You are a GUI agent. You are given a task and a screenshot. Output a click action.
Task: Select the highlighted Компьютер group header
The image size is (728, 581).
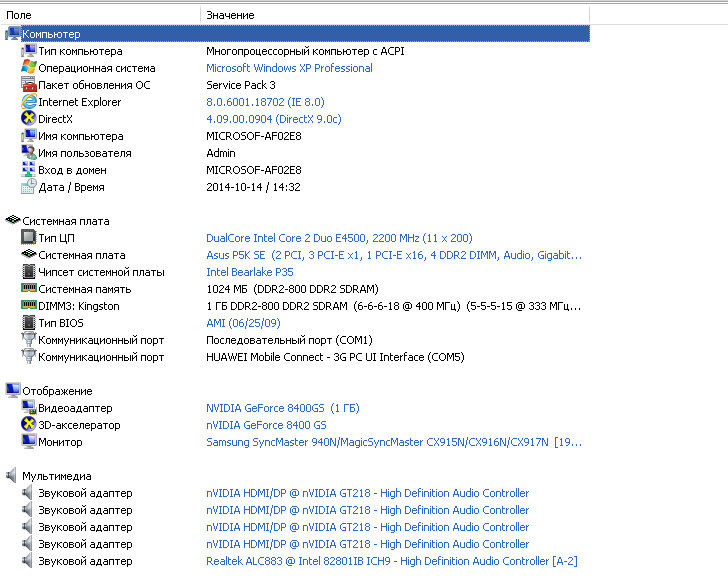[x=51, y=34]
